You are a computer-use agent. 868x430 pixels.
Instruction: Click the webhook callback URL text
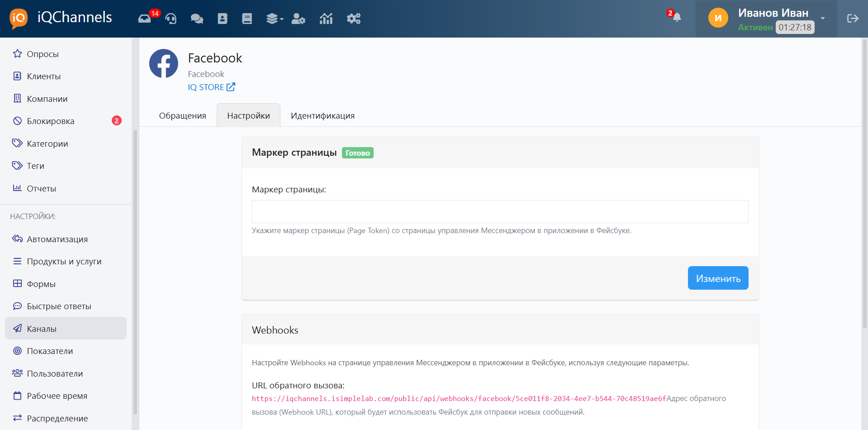(459, 398)
